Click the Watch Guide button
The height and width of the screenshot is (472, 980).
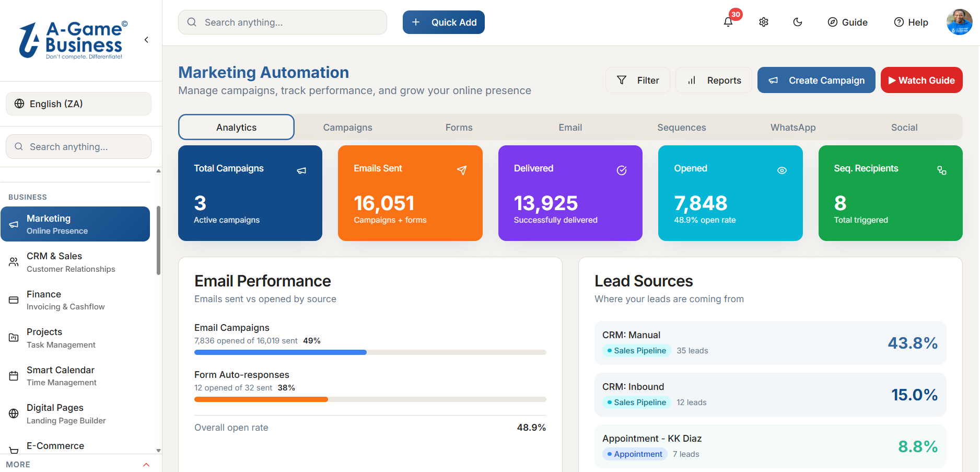click(x=921, y=80)
